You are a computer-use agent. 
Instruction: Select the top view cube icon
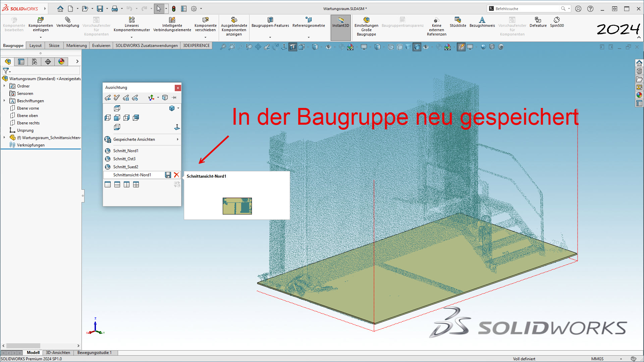tap(117, 108)
